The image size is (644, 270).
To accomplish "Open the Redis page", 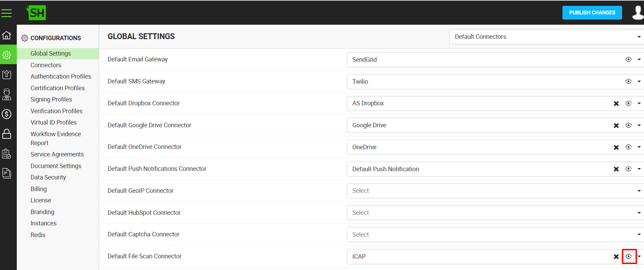I will (x=38, y=235).
